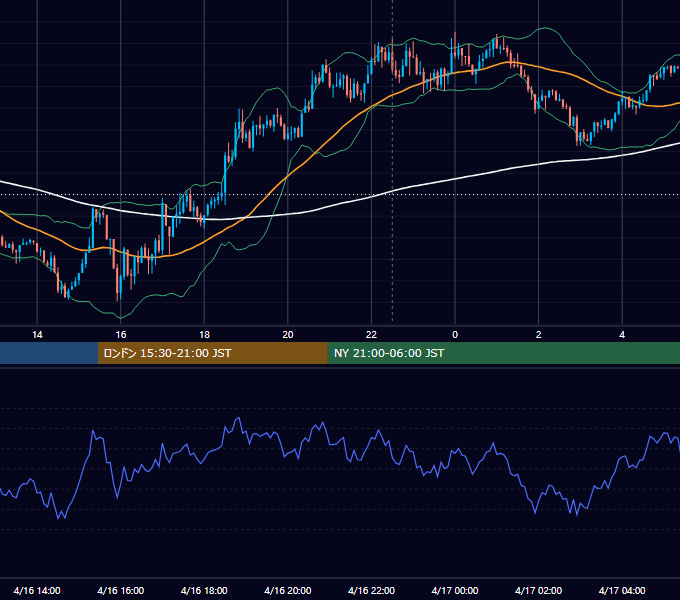Click the time axis label 14
Screen dimensions: 680x600
tap(37, 335)
